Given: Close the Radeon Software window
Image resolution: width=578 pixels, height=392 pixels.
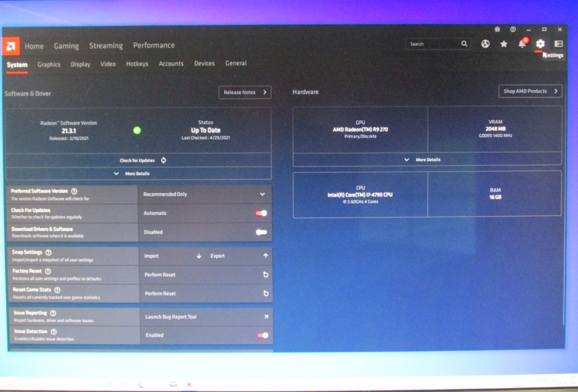Looking at the screenshot, I should coord(559,29).
